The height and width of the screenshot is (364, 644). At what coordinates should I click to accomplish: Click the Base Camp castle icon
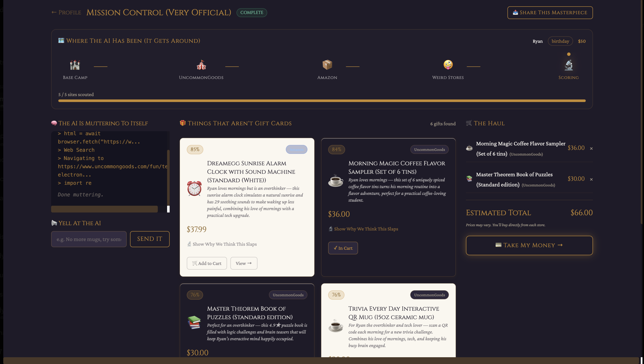tap(75, 65)
